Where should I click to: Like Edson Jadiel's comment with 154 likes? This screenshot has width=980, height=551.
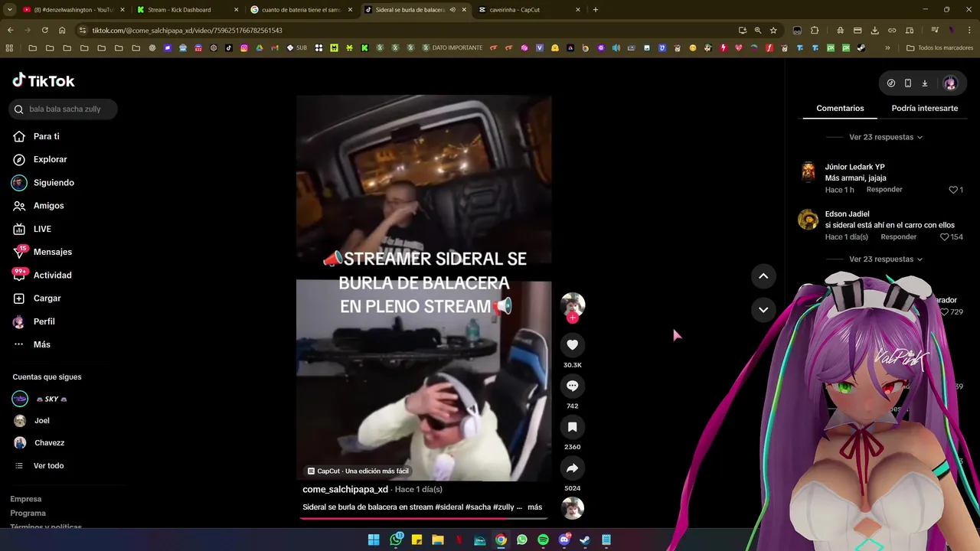(944, 237)
